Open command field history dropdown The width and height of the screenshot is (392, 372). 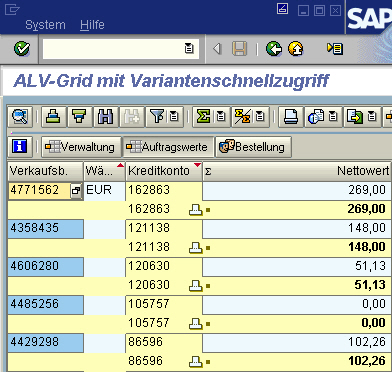(189, 49)
